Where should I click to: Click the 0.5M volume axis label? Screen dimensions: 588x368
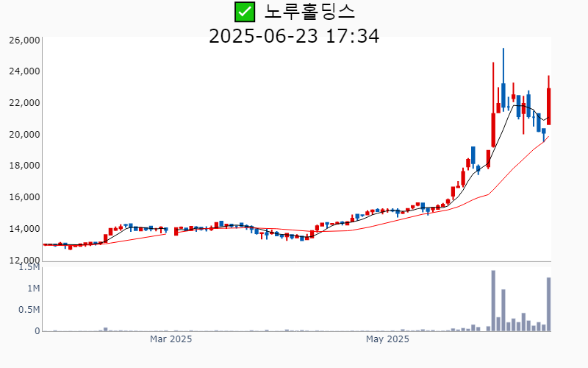coord(29,310)
